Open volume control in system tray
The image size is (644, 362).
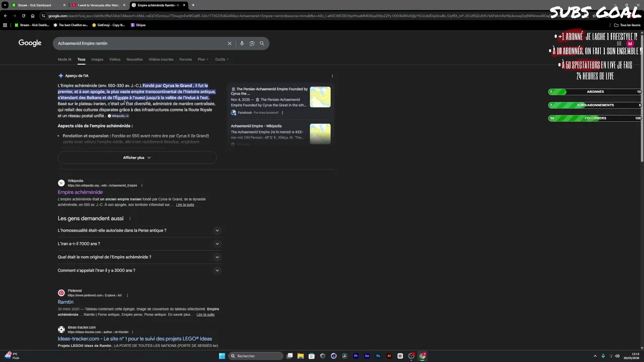618,356
